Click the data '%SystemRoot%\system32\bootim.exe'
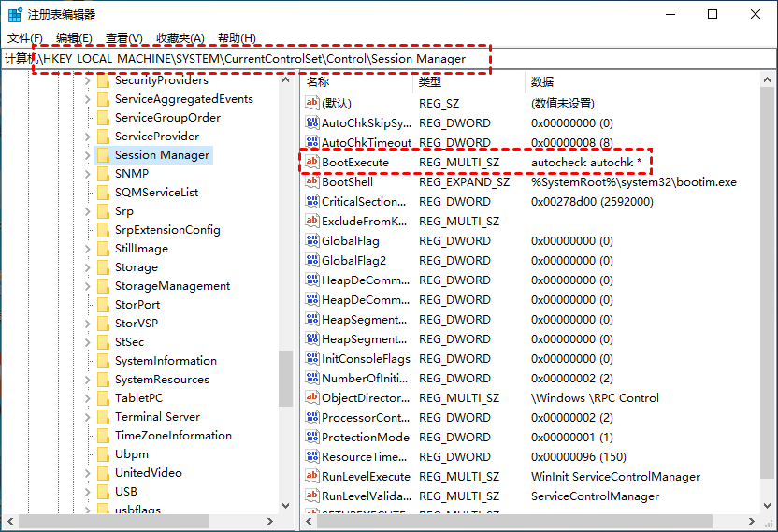The height and width of the screenshot is (532, 778). tap(634, 182)
